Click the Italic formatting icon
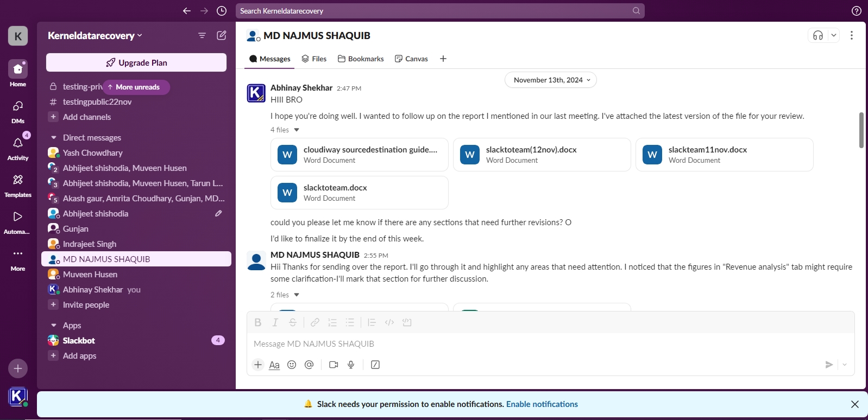868x420 pixels. (x=275, y=322)
